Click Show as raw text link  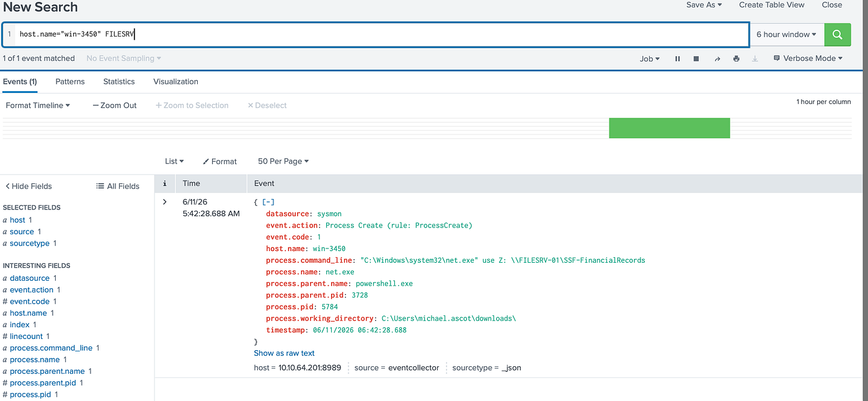pos(284,353)
